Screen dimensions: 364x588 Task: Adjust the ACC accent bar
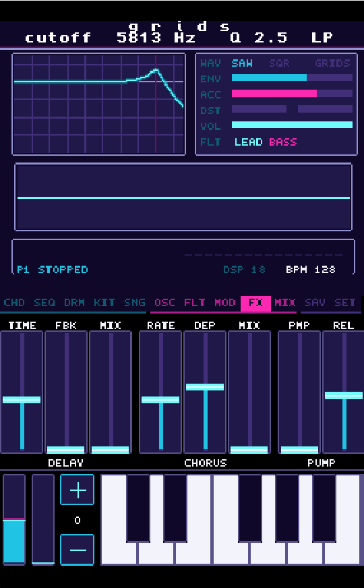click(292, 93)
